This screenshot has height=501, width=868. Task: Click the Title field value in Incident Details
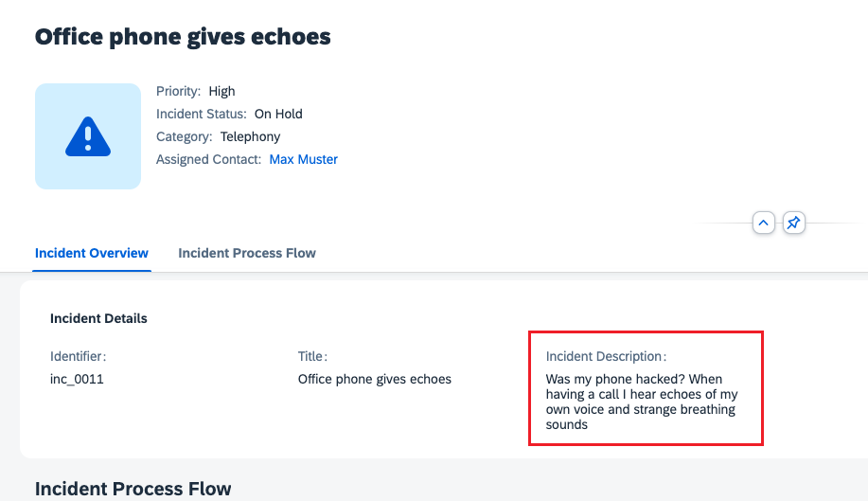tap(375, 379)
